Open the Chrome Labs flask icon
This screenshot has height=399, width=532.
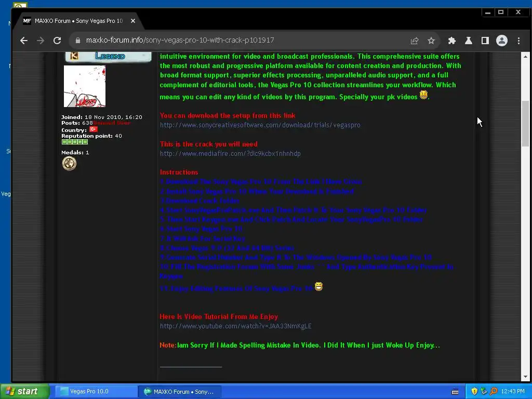(x=468, y=41)
